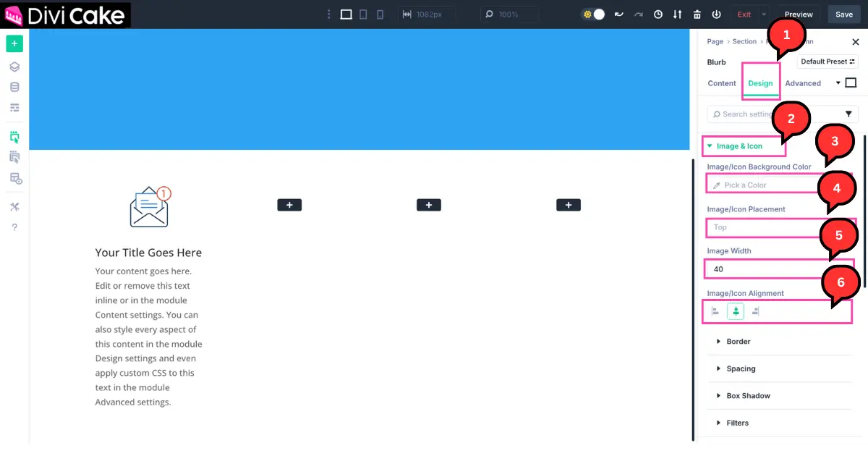868x456 pixels.
Task: Switch to phone view icon
Action: pos(380,14)
